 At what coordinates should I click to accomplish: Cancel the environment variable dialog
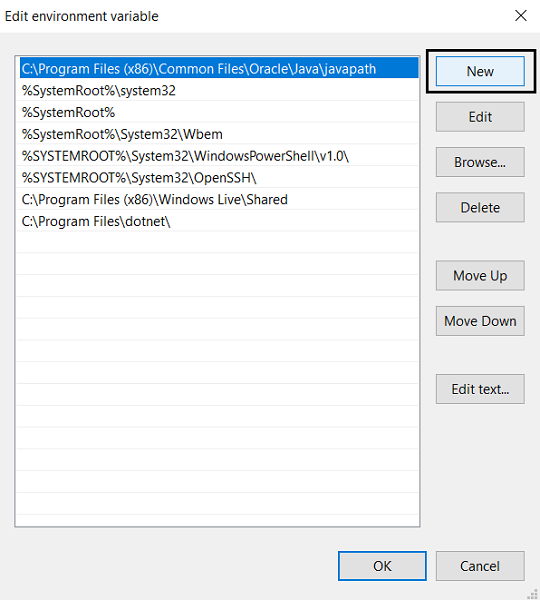[x=480, y=566]
